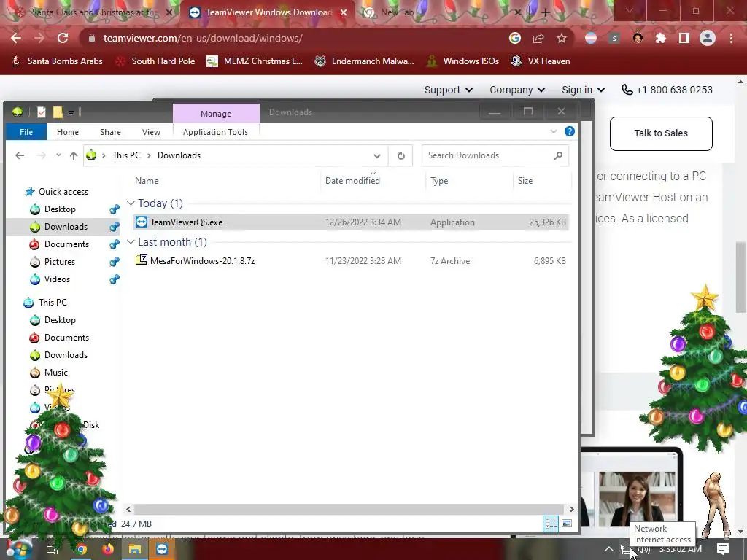Image resolution: width=747 pixels, height=560 pixels.
Task: Expand the Company menu on the TeamViewer site
Action: click(x=517, y=90)
